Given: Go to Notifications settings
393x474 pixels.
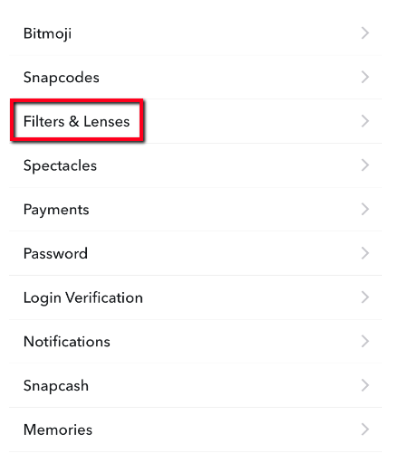Looking at the screenshot, I should point(195,341).
